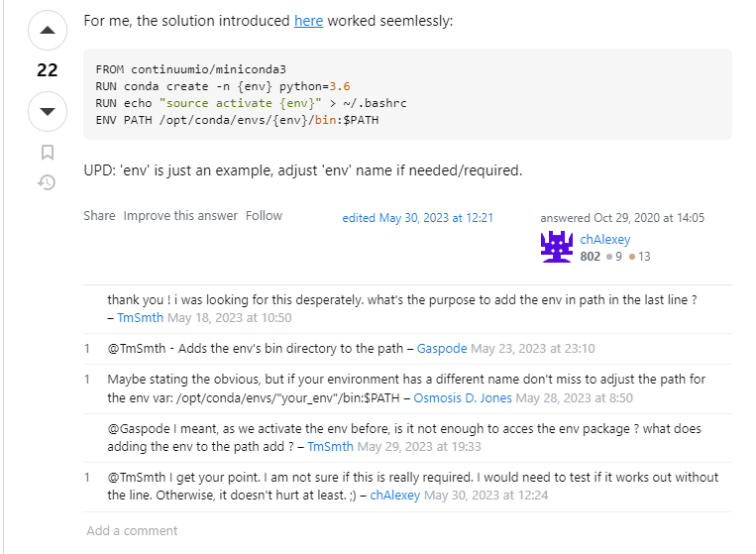Screen dimensions: 756x554
Task: Open TmSmth's profile from the first comment
Action: click(x=140, y=318)
